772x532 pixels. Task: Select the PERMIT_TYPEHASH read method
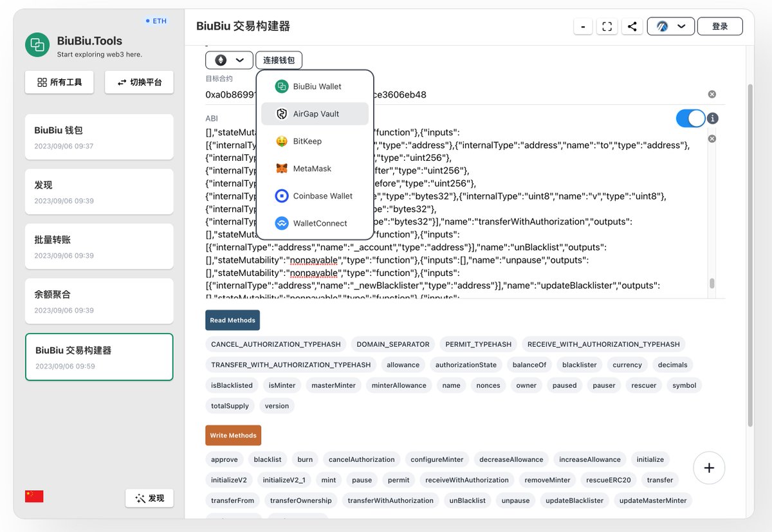click(x=479, y=344)
